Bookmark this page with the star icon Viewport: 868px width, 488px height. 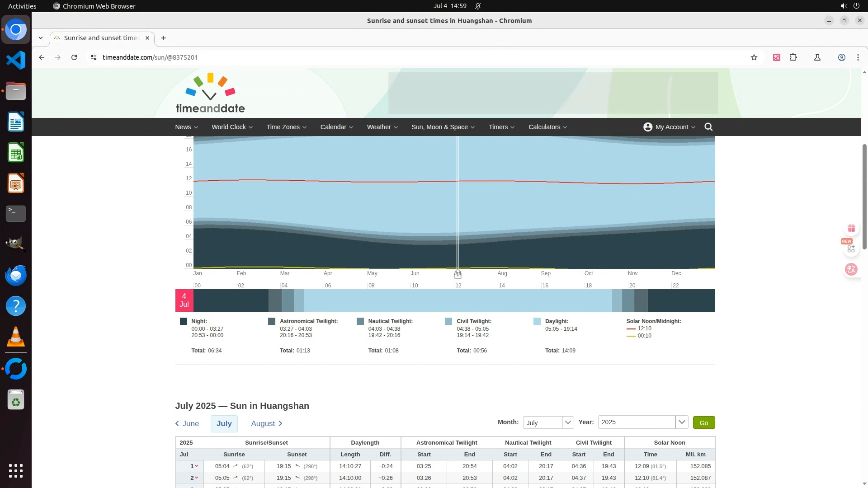(754, 57)
